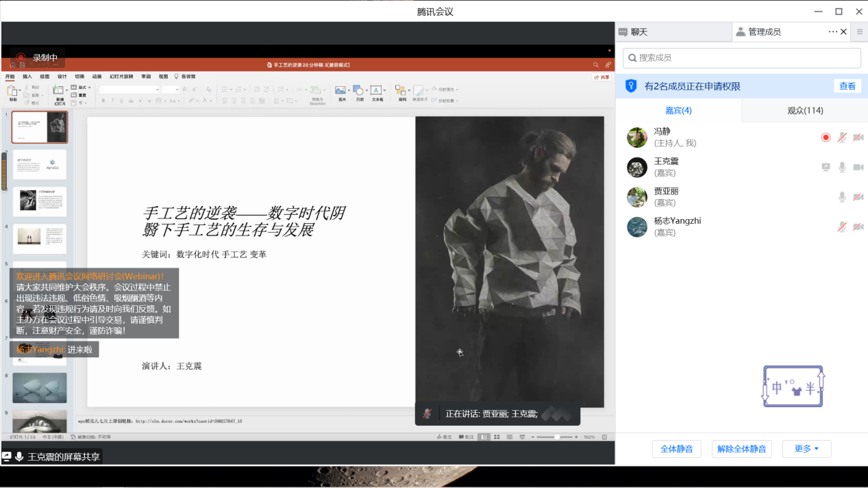868x488 pixels.
Task: Click 贾亚丽's disabled camera icon
Action: click(x=858, y=197)
